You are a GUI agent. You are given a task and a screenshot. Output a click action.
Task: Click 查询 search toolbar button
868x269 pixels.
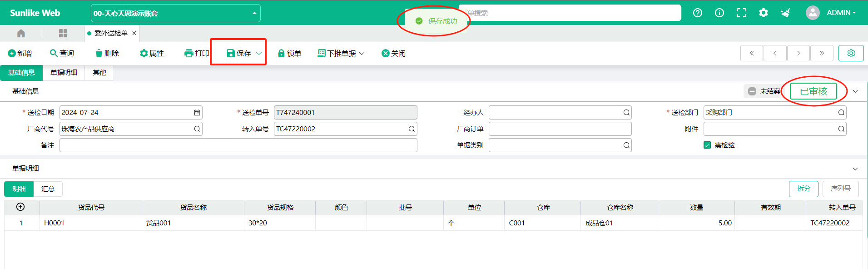pyautogui.click(x=62, y=53)
